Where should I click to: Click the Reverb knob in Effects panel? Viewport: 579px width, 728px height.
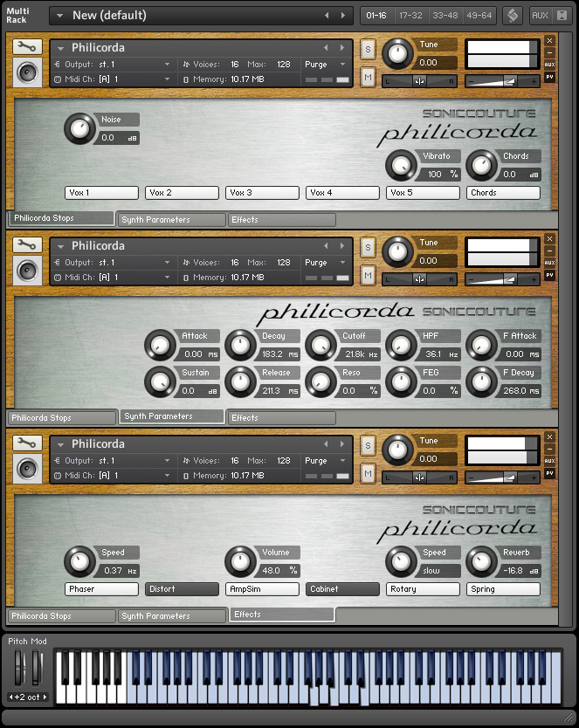coord(481,561)
